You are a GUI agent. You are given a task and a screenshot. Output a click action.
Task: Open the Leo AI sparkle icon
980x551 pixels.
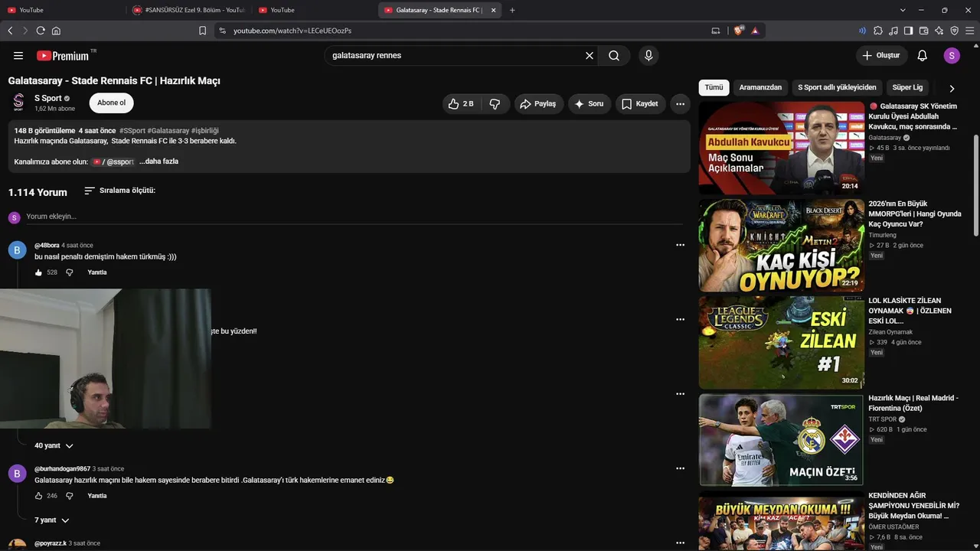(939, 31)
